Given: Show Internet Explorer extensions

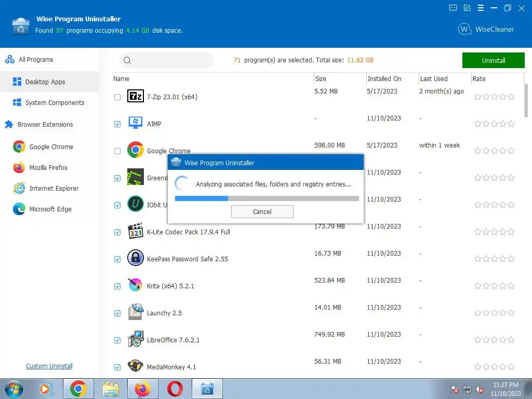Looking at the screenshot, I should pyautogui.click(x=49, y=188).
